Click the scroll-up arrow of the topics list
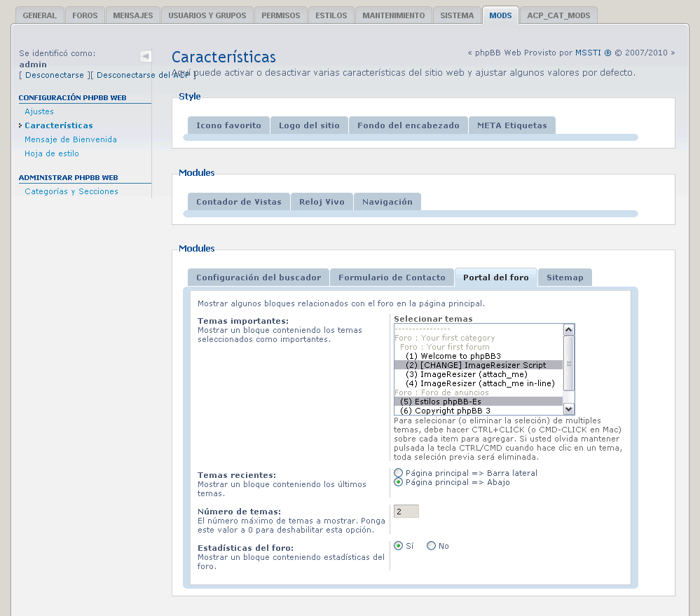The width and height of the screenshot is (700, 616). tap(567, 328)
